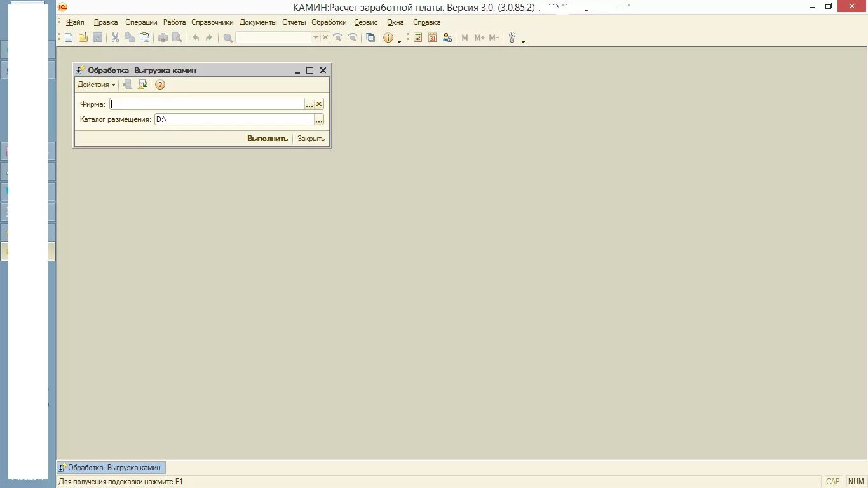This screenshot has height=488, width=868.
Task: Open the Файл menu
Action: click(75, 22)
